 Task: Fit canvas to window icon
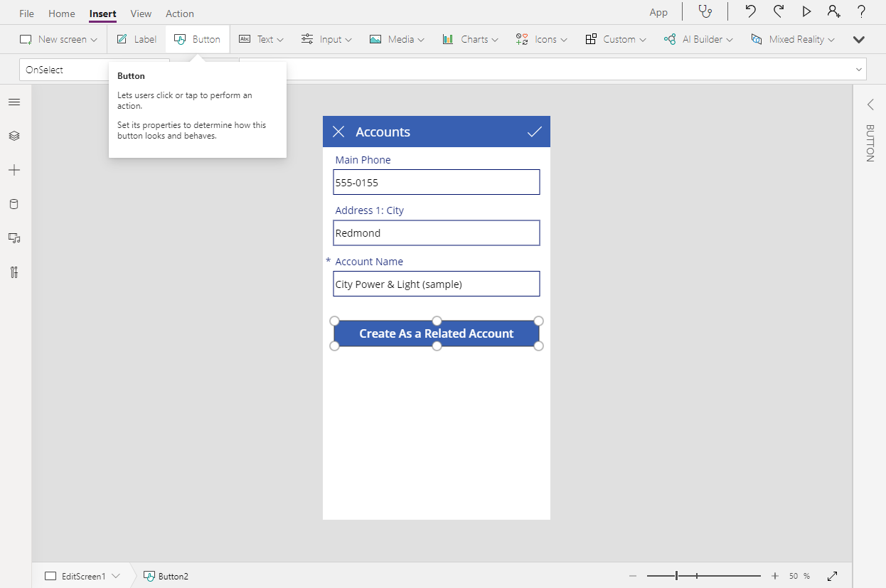(x=833, y=576)
